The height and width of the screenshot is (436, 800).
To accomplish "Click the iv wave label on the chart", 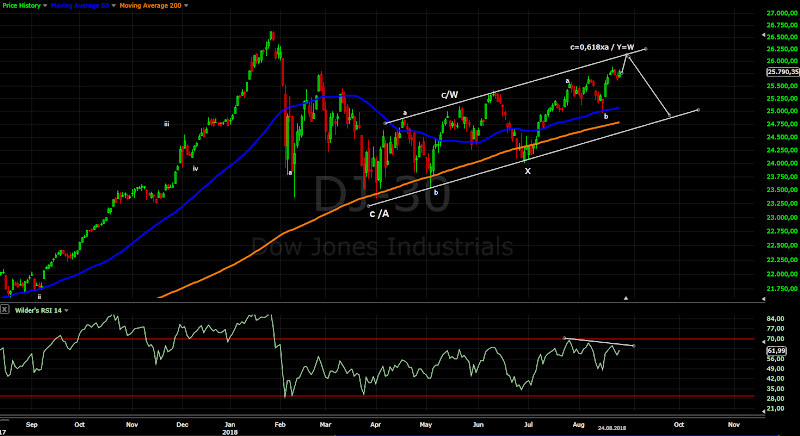I will pos(195,168).
